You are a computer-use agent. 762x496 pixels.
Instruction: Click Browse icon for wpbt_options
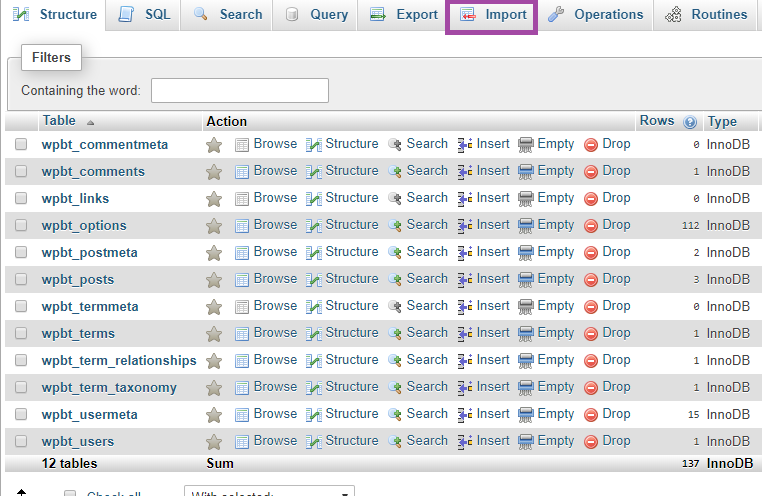coord(242,226)
